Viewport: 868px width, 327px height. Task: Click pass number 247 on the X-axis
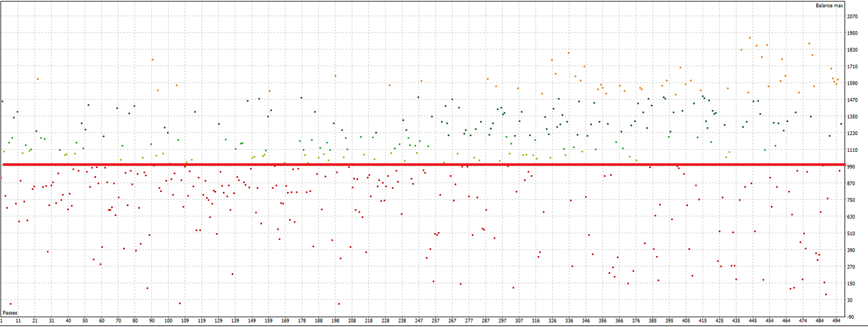click(419, 321)
